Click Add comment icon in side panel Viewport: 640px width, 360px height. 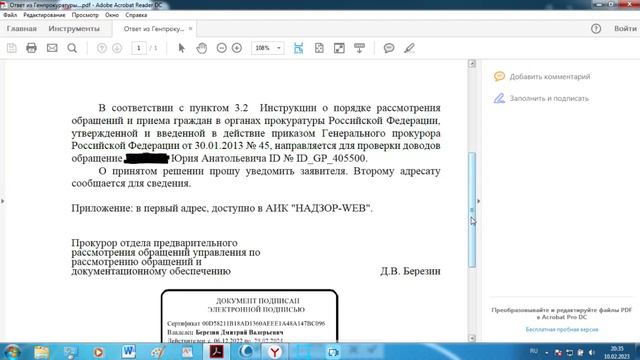499,77
